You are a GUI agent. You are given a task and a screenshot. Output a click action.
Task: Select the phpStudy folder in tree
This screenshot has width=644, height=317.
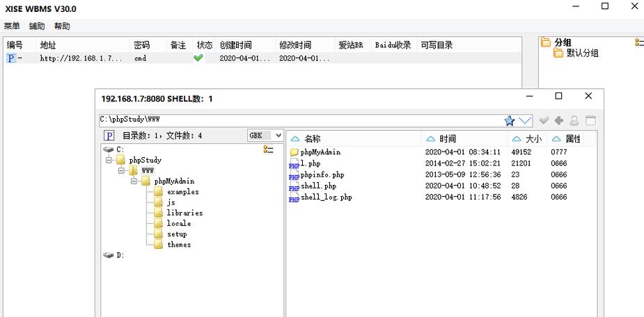click(x=146, y=160)
